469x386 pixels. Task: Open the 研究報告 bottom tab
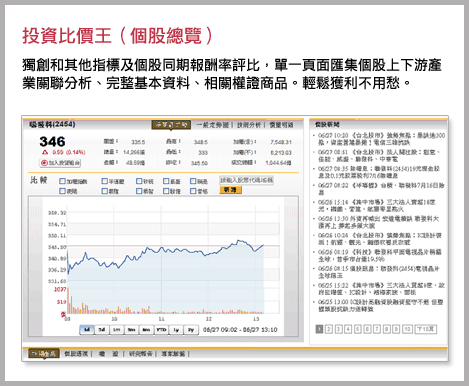(141, 354)
